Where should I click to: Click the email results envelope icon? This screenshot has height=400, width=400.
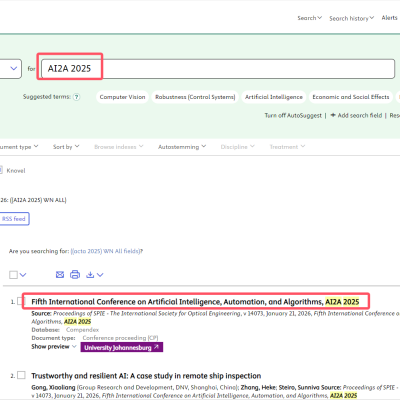click(60, 275)
